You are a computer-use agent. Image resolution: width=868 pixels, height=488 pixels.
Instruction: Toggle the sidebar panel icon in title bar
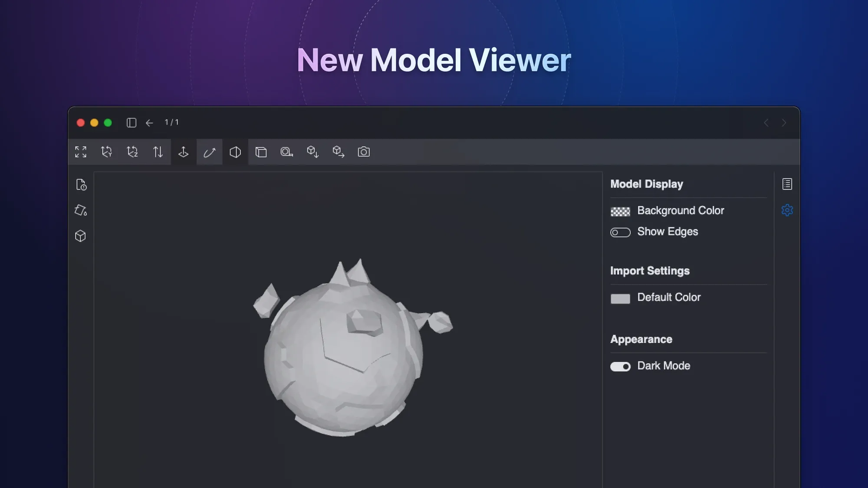[132, 123]
